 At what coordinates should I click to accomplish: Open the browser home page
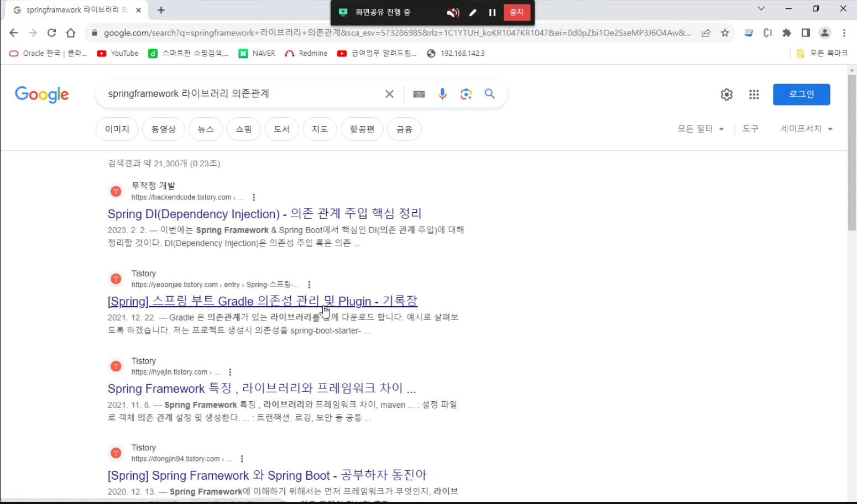pos(71,33)
